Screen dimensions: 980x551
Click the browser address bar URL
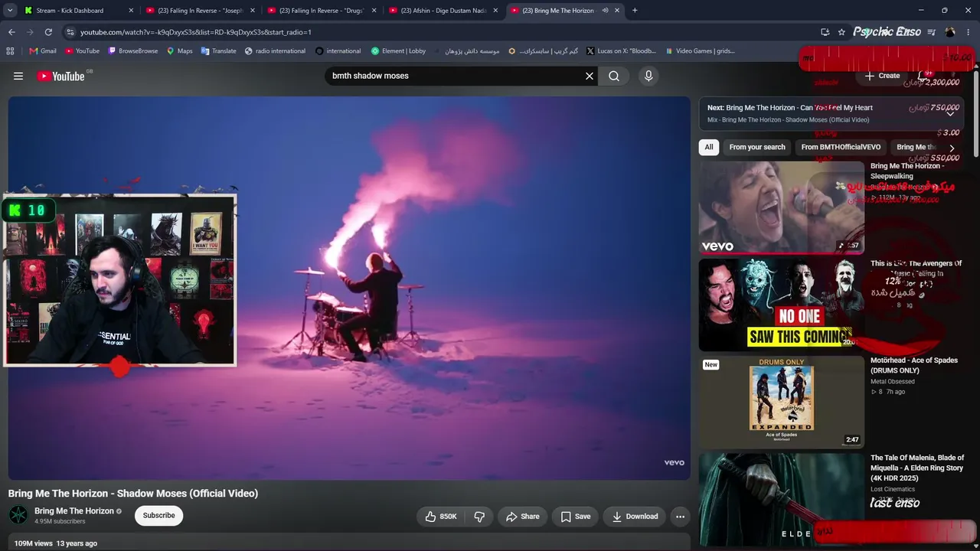pos(196,32)
